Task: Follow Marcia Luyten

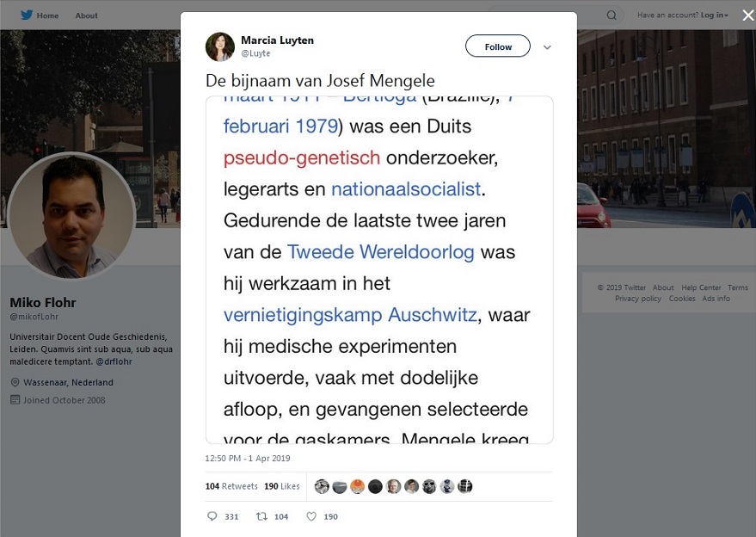Action: [x=498, y=46]
